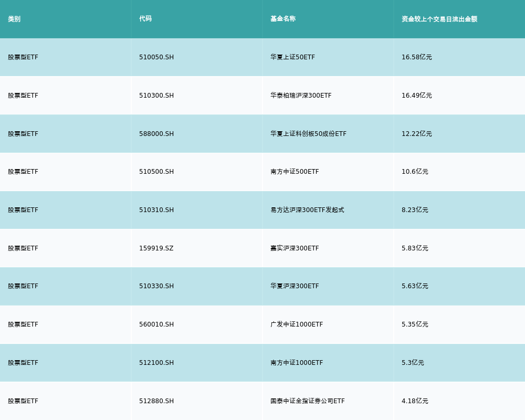Click outflow amount 5.3亿元
This screenshot has height=420, width=525.
(x=413, y=363)
